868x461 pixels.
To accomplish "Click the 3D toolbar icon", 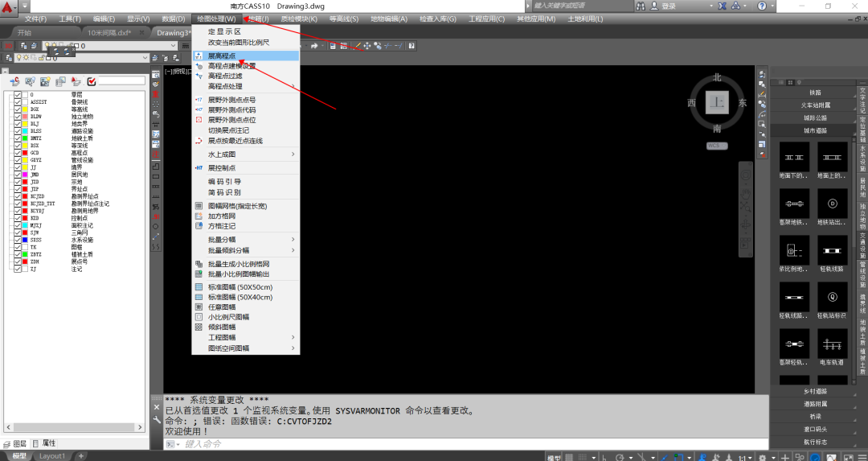I will 9,46.
